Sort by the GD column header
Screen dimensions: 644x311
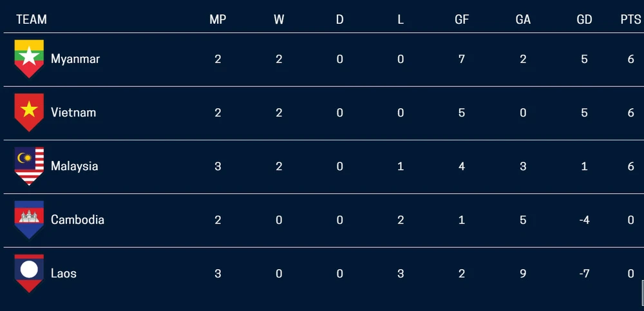click(x=584, y=19)
